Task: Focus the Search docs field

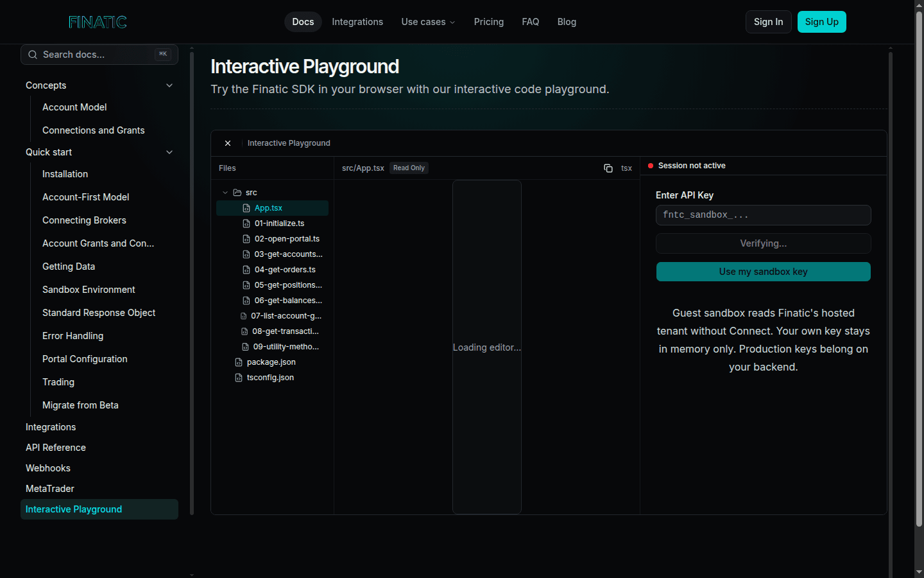Action: (99, 55)
